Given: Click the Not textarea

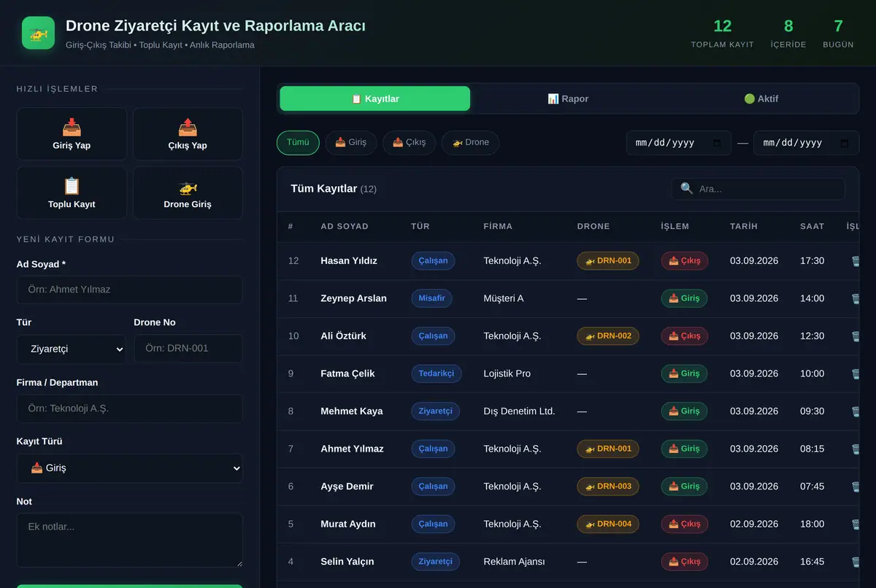Looking at the screenshot, I should click(129, 541).
